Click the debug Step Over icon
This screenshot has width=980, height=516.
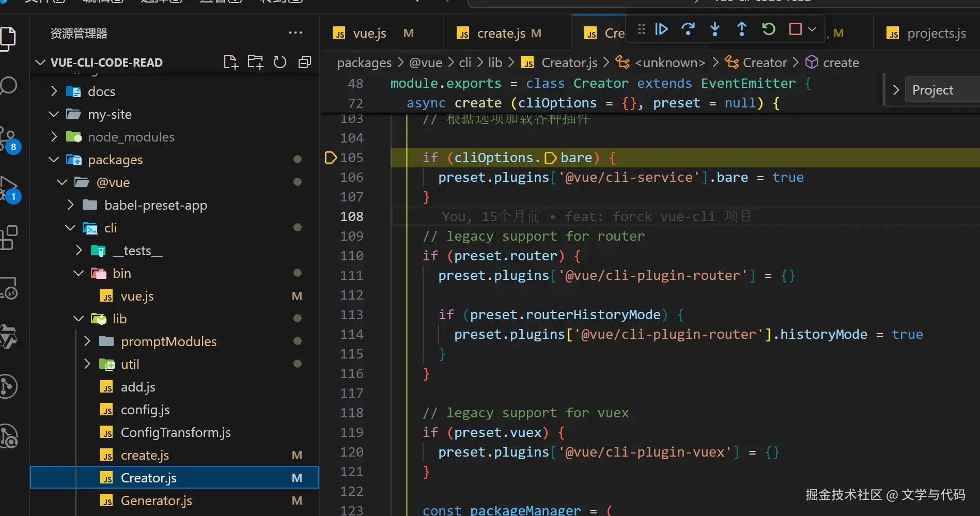[688, 29]
